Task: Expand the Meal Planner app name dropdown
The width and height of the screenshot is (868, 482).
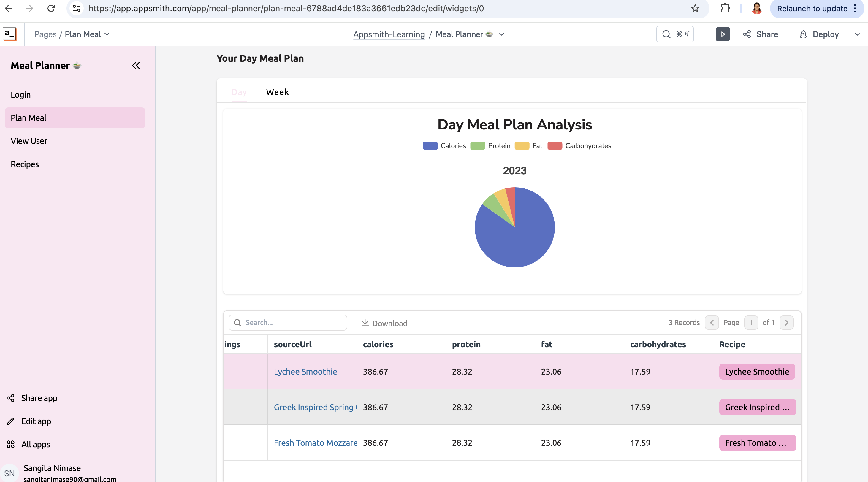Action: [501, 34]
